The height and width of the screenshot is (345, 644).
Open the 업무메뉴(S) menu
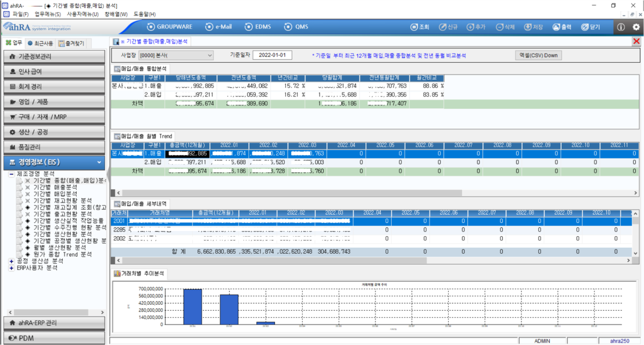[48, 14]
